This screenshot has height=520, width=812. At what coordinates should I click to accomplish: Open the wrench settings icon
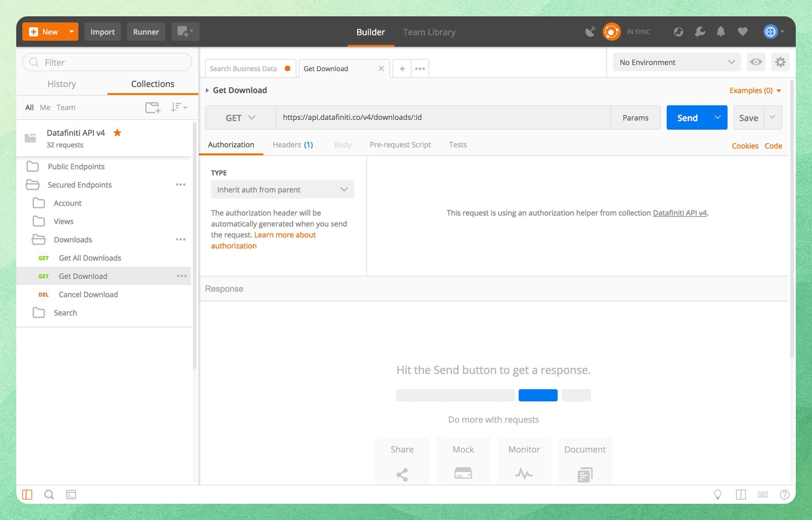pyautogui.click(x=700, y=31)
